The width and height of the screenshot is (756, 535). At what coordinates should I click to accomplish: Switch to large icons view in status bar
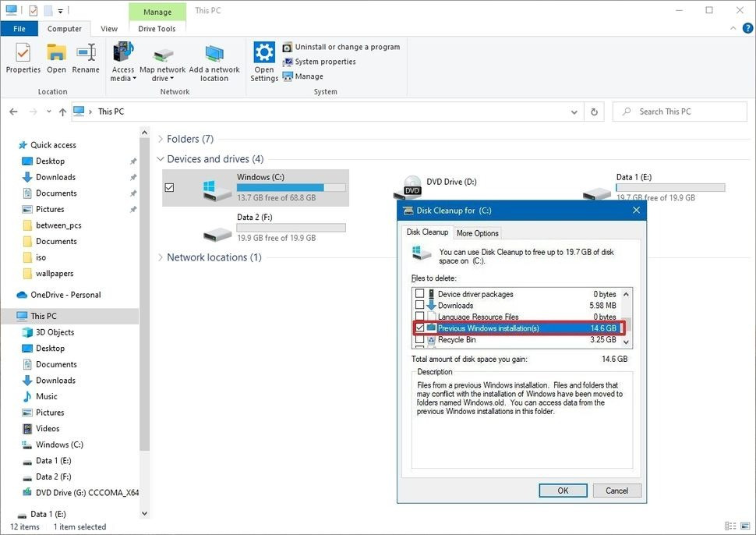click(747, 526)
